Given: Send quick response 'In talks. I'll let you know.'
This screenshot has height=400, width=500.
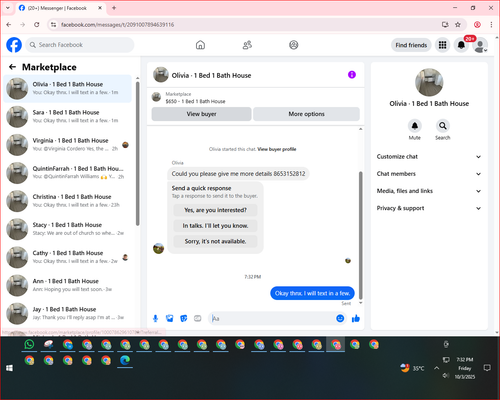Looking at the screenshot, I should [215, 226].
